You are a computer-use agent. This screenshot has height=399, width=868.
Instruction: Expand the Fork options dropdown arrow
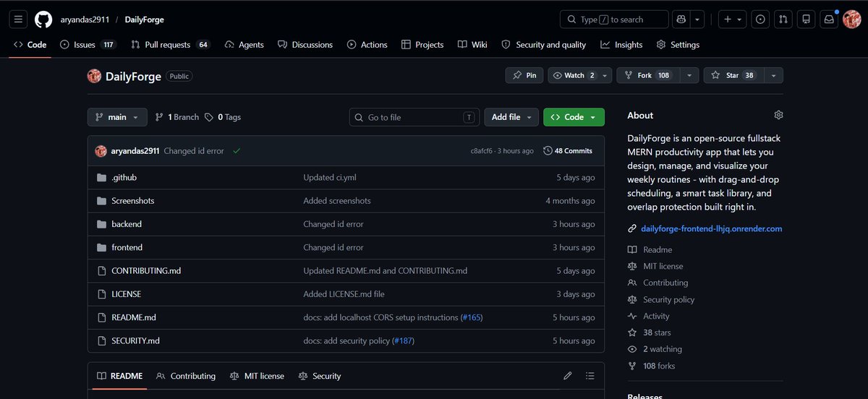[689, 75]
